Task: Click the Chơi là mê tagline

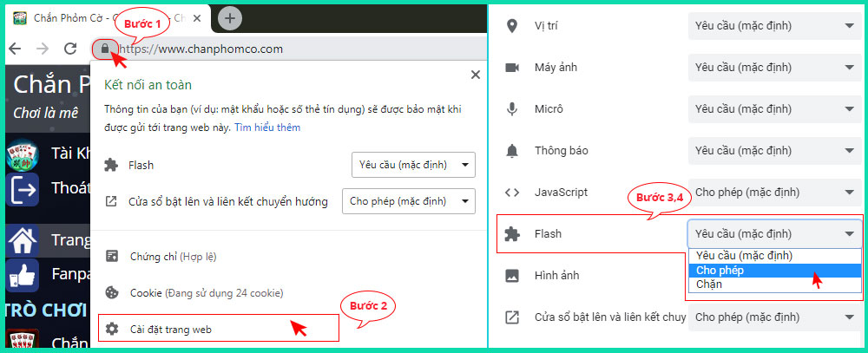Action: [46, 114]
